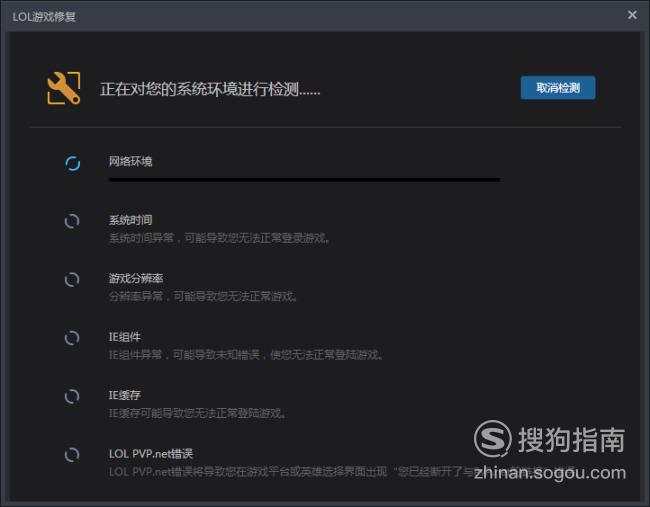Click the 网络环境 progress bar
This screenshot has width=650, height=507.
(304, 180)
